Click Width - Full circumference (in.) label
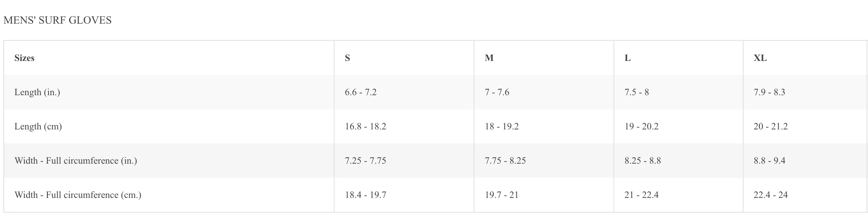Screen dimensions: 868x215 [76, 161]
